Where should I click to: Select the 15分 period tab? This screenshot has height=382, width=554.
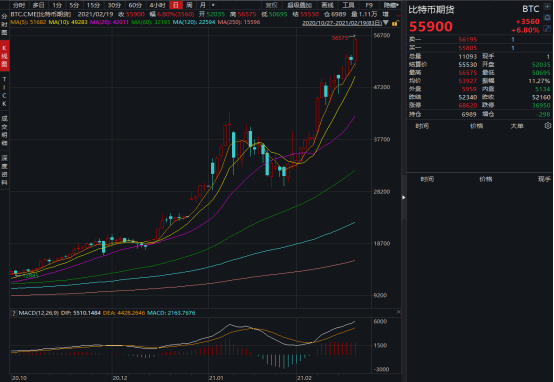coord(93,5)
